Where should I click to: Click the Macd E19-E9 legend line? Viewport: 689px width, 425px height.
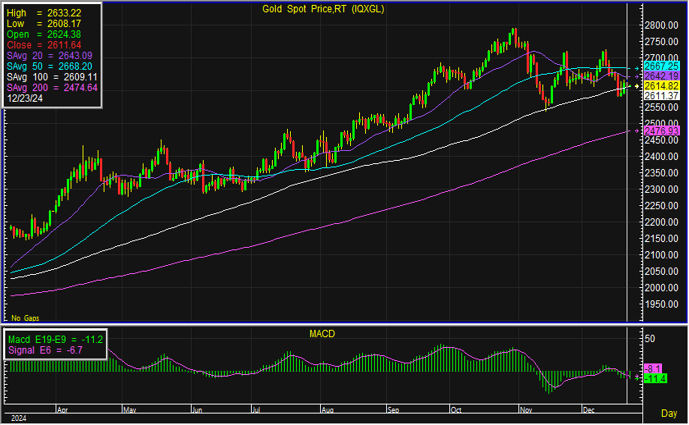coord(56,341)
